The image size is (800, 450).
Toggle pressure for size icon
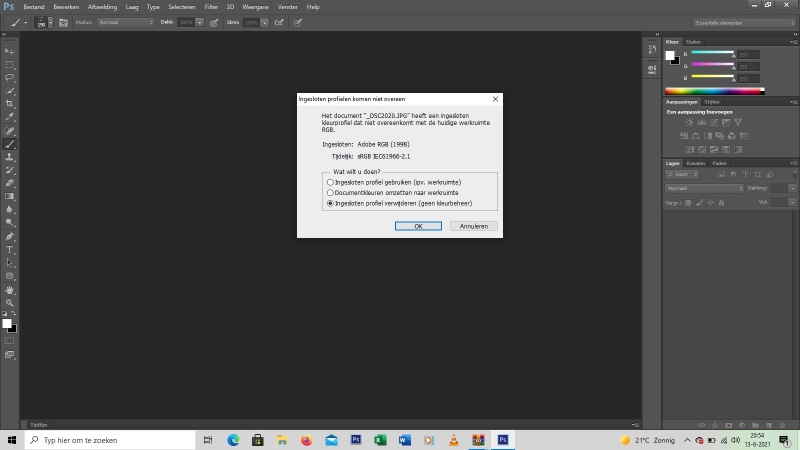click(x=297, y=22)
